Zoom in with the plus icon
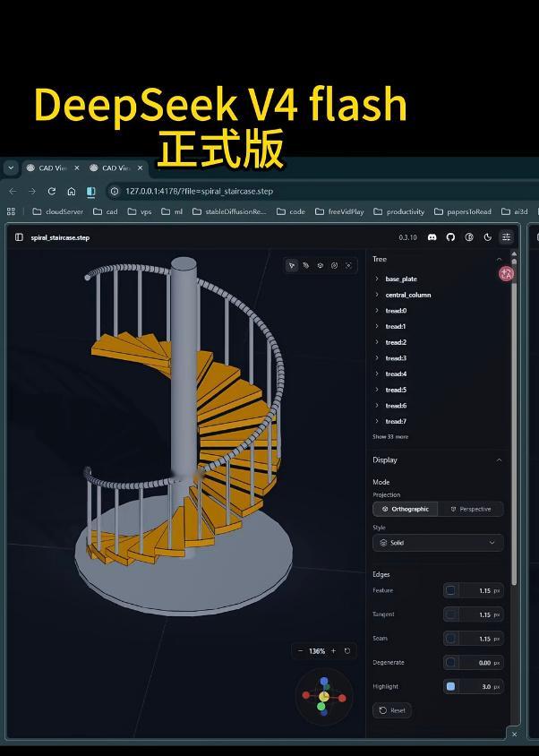The height and width of the screenshot is (756, 539). [333, 651]
